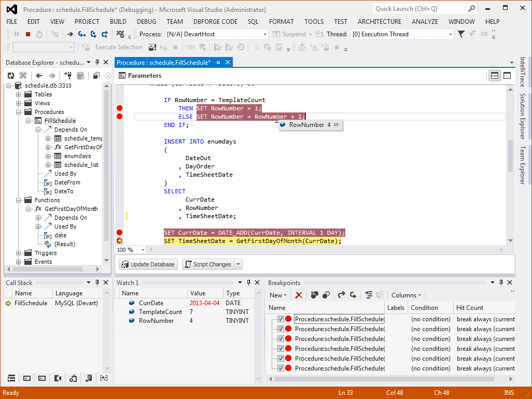Screen dimensions: 532x399
Task: Pin the RowNumber data tip
Action: coord(337,125)
